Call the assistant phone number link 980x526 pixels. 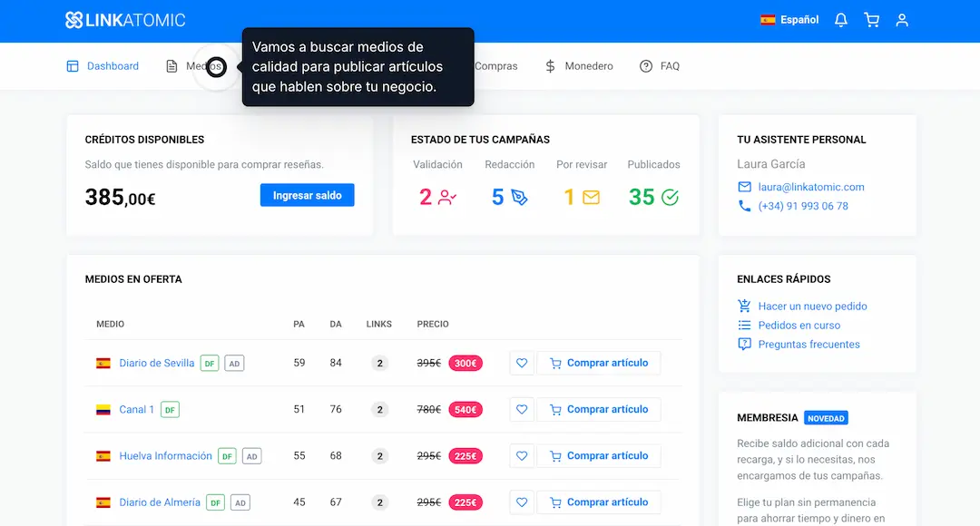tap(803, 206)
